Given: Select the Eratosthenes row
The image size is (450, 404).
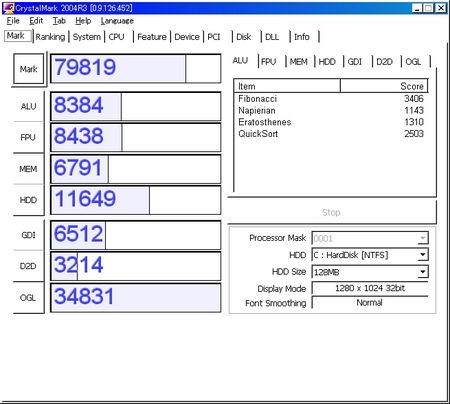Looking at the screenshot, I should point(331,122).
